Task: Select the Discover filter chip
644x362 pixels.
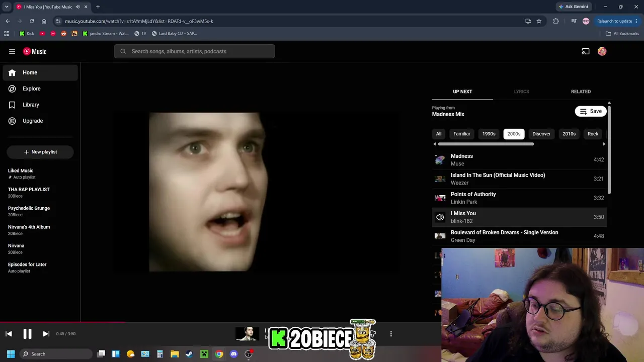Action: 541,134
